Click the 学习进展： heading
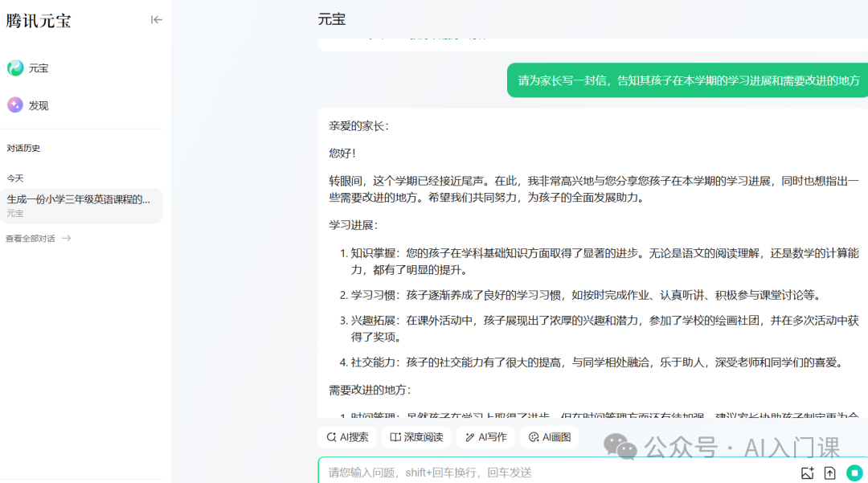This screenshot has height=483, width=868. click(354, 225)
